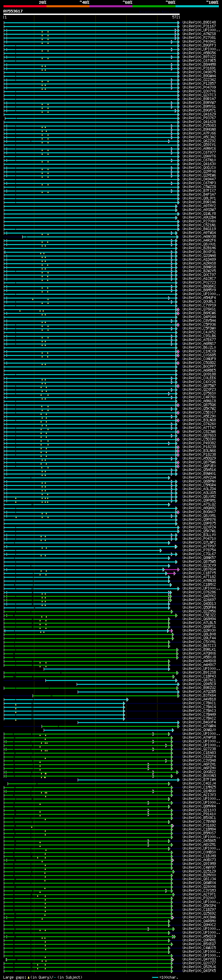Select hit label UniRef100_P78754
The height and width of the screenshot is (980, 222).
(199, 550)
